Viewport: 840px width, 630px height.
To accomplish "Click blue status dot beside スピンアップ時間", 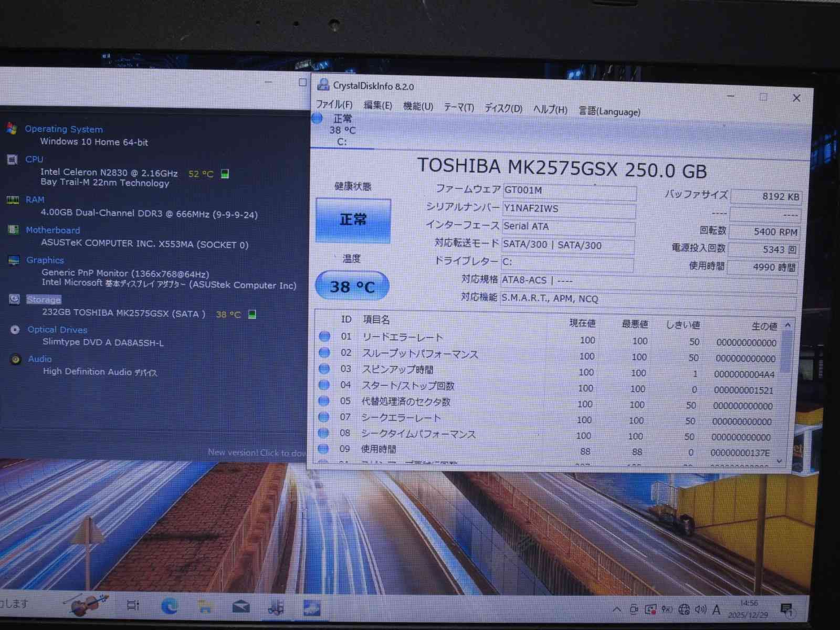I will 324,369.
